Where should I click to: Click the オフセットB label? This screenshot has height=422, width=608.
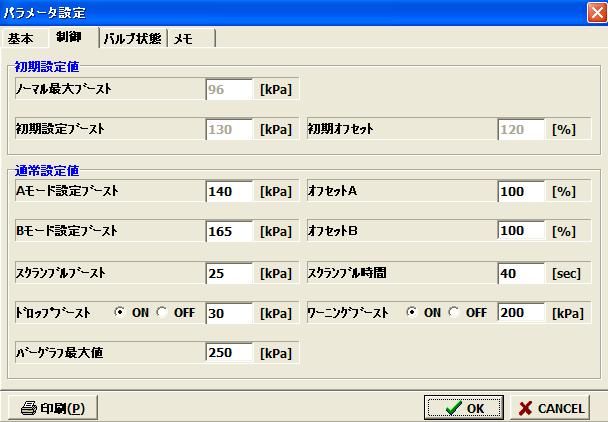pos(332,231)
